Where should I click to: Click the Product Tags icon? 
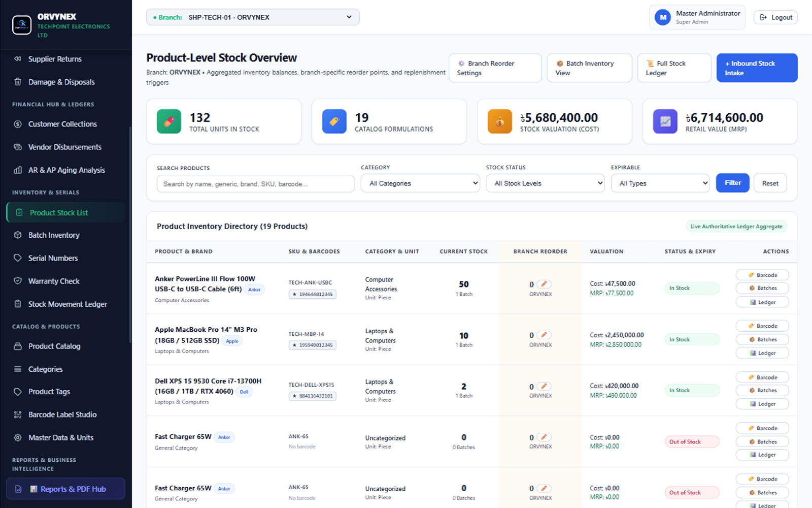click(18, 392)
